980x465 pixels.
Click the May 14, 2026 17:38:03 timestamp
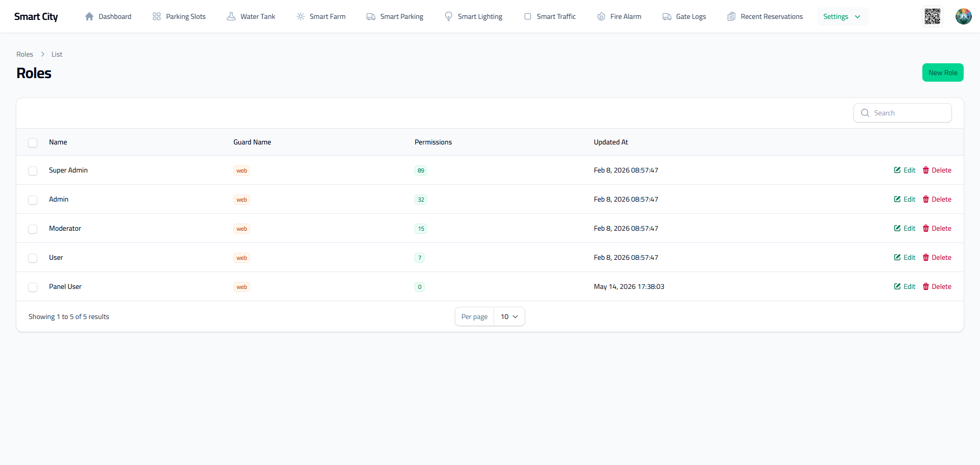pyautogui.click(x=629, y=286)
